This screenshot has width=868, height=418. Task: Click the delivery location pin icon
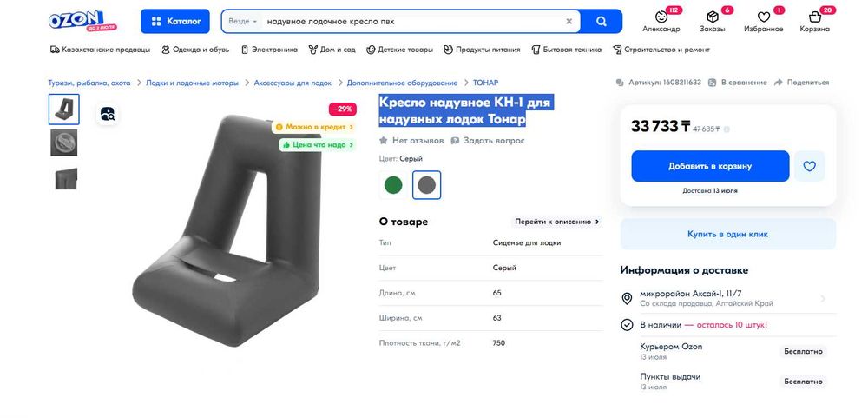[x=627, y=299]
